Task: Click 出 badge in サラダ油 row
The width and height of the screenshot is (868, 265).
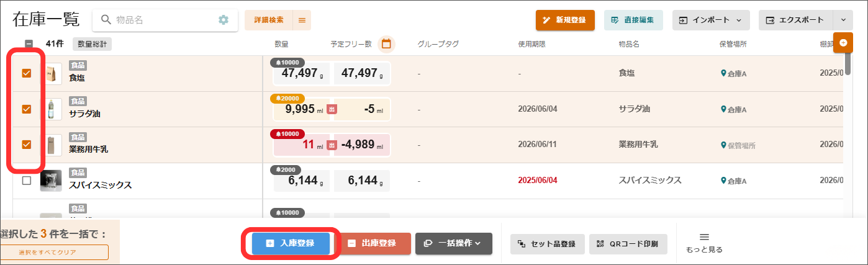Action: [332, 110]
